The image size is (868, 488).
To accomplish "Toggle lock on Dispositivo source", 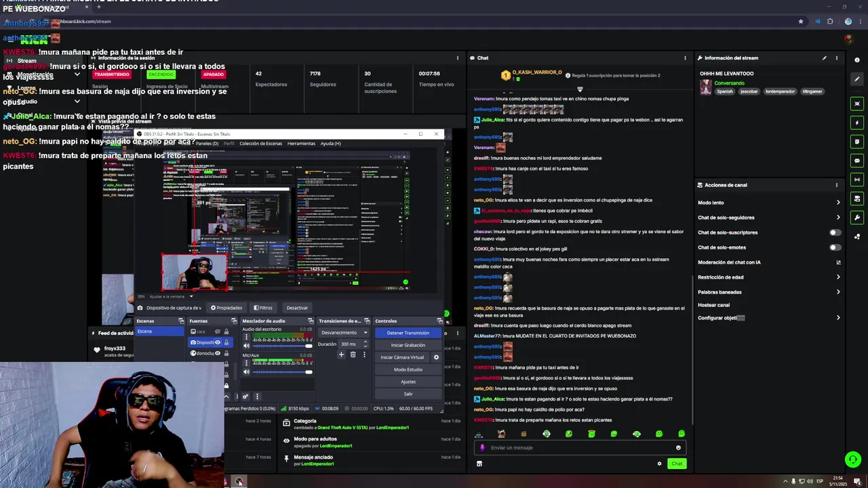I will point(226,342).
